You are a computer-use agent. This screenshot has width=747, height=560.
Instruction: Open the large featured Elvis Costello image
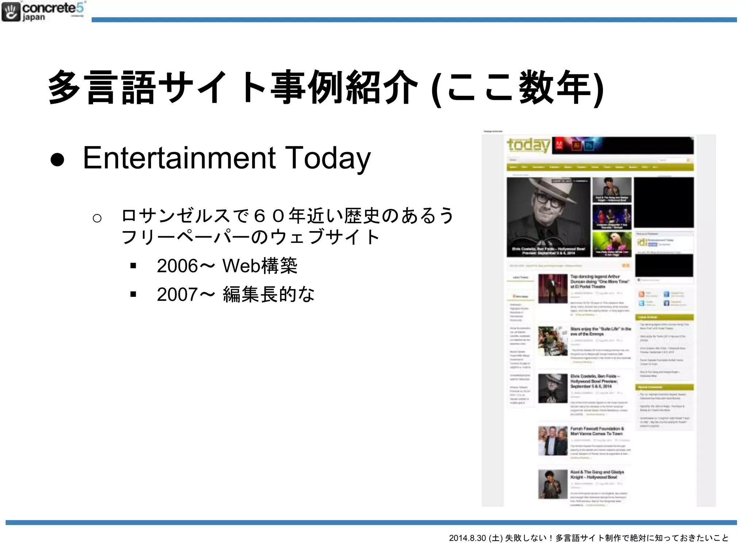(548, 217)
